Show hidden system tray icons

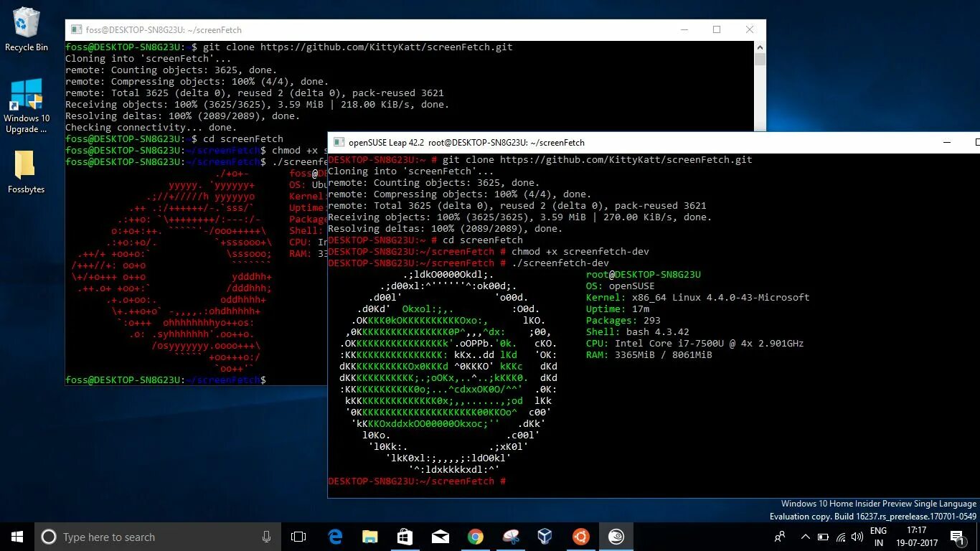tap(805, 537)
